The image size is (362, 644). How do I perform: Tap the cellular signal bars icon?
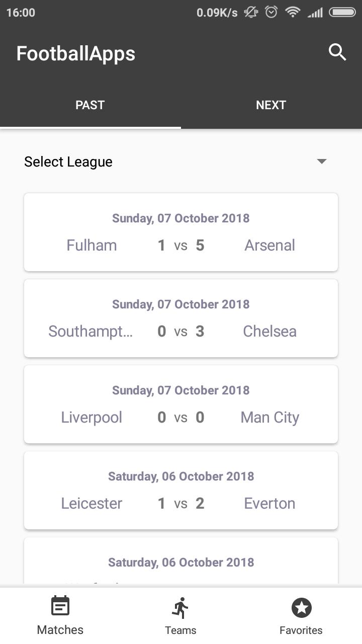(315, 13)
